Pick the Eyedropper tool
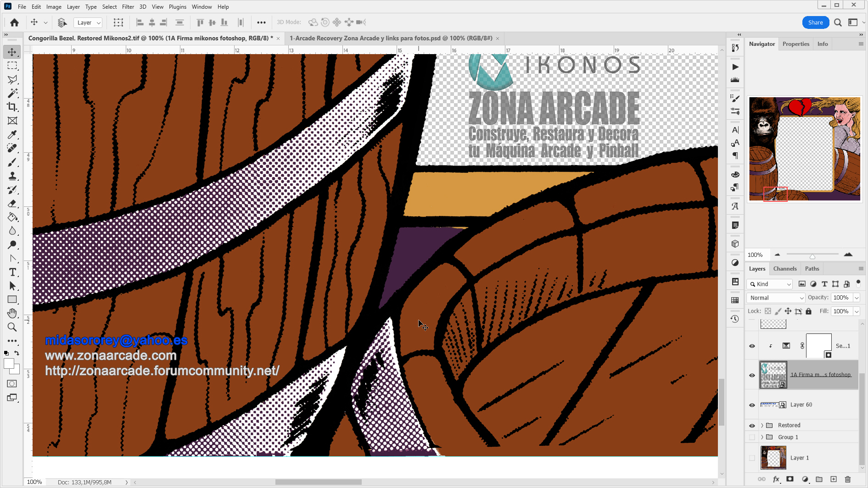The width and height of the screenshot is (868, 488). 12,134
